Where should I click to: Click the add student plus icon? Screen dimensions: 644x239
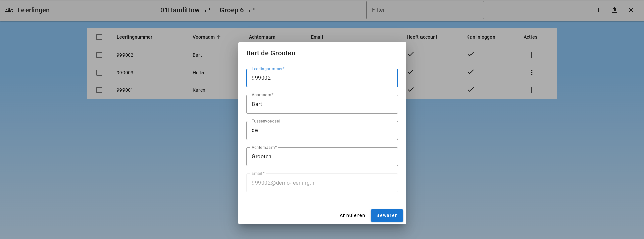[598, 10]
